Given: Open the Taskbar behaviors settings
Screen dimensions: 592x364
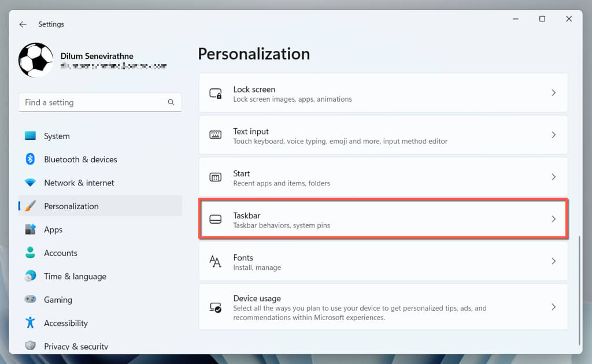Looking at the screenshot, I should pos(383,220).
